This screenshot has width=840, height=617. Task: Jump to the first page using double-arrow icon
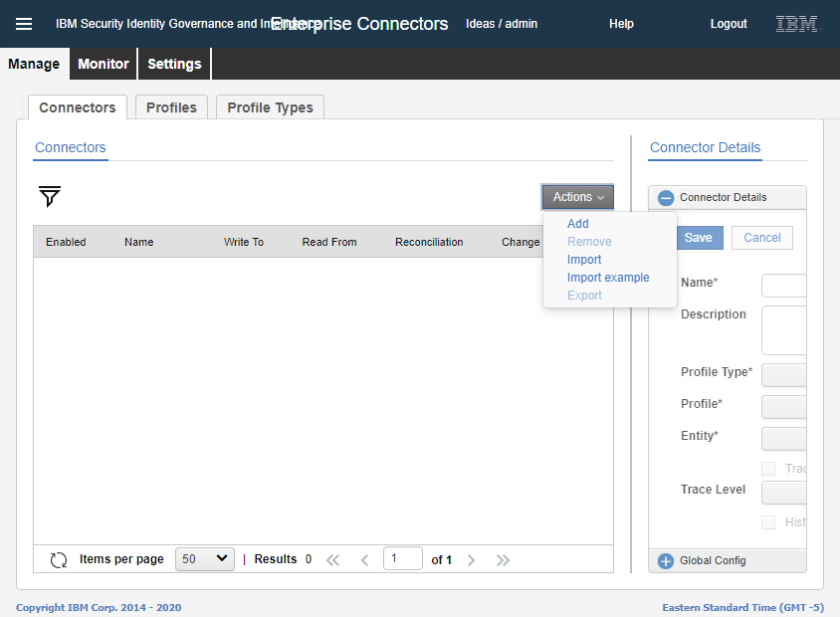(333, 559)
